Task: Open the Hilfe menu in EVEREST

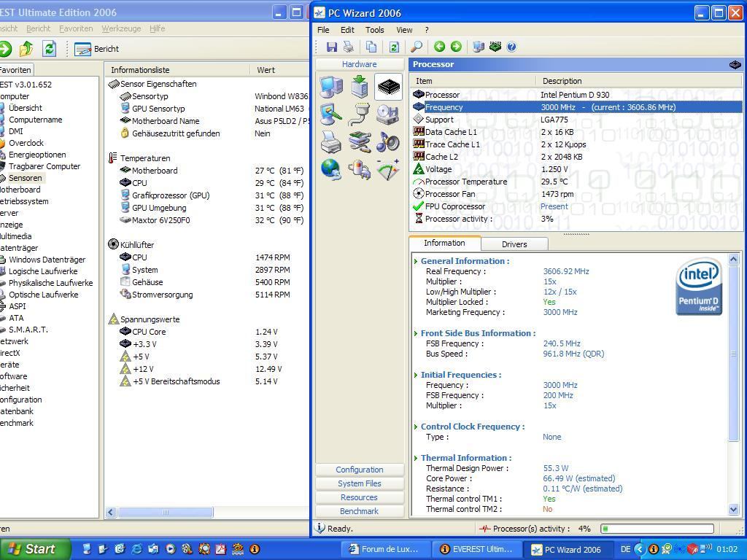Action: pyautogui.click(x=158, y=28)
